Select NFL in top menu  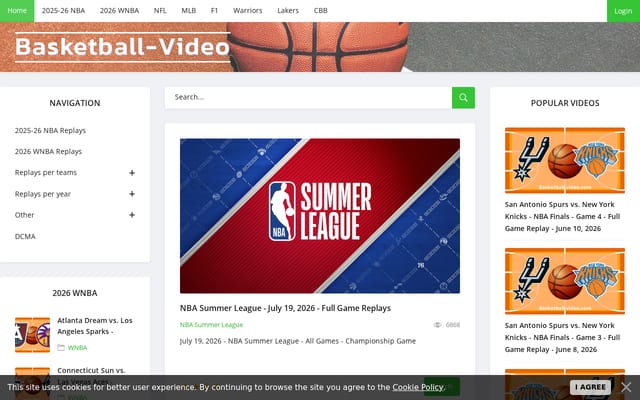pos(160,11)
